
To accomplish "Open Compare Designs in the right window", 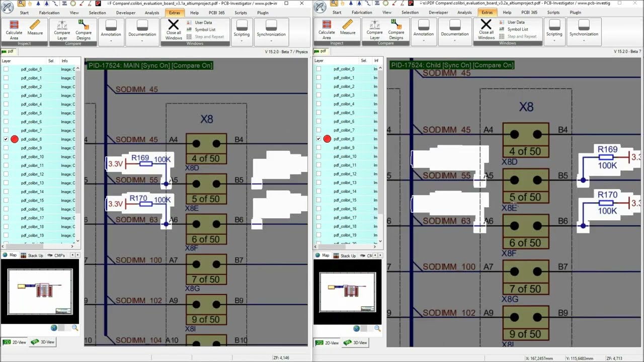I will click(396, 30).
